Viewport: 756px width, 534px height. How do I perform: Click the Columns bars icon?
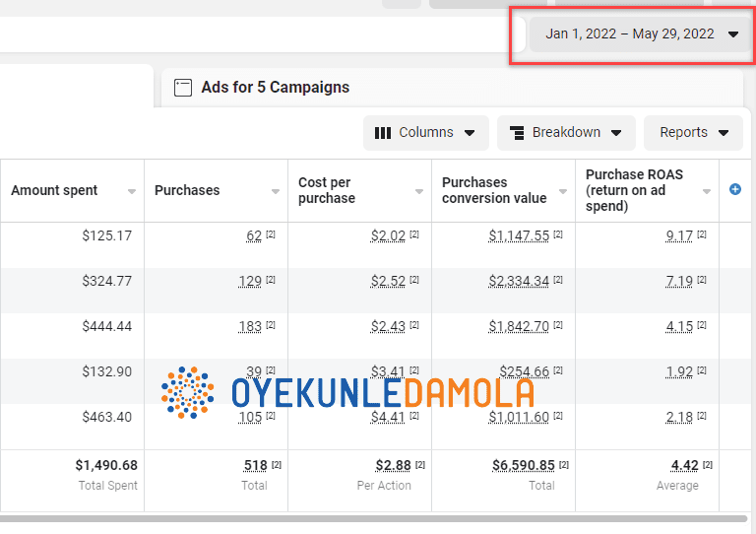(383, 133)
